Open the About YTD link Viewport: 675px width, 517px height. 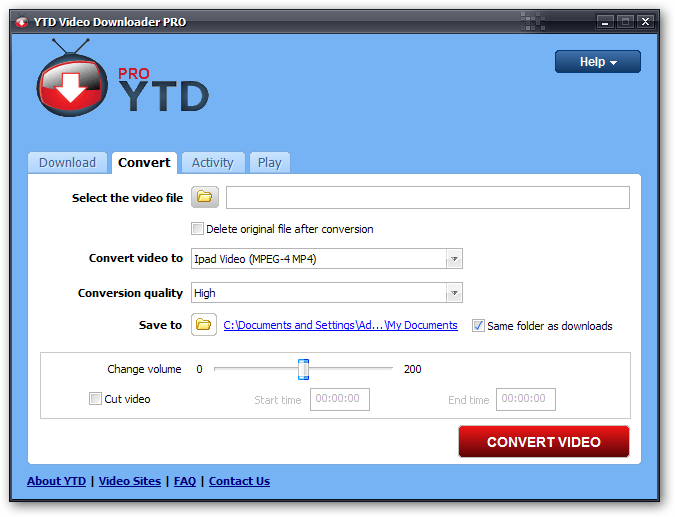[x=56, y=481]
